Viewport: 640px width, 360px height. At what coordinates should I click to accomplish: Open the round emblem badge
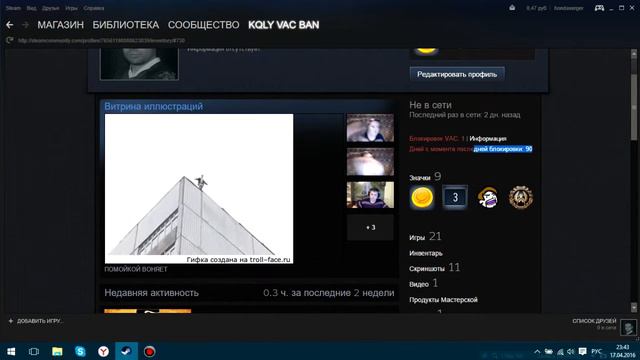521,198
